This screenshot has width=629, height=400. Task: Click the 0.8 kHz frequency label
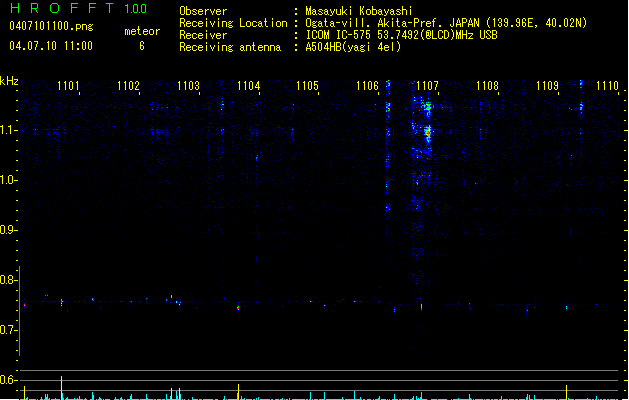coord(8,280)
